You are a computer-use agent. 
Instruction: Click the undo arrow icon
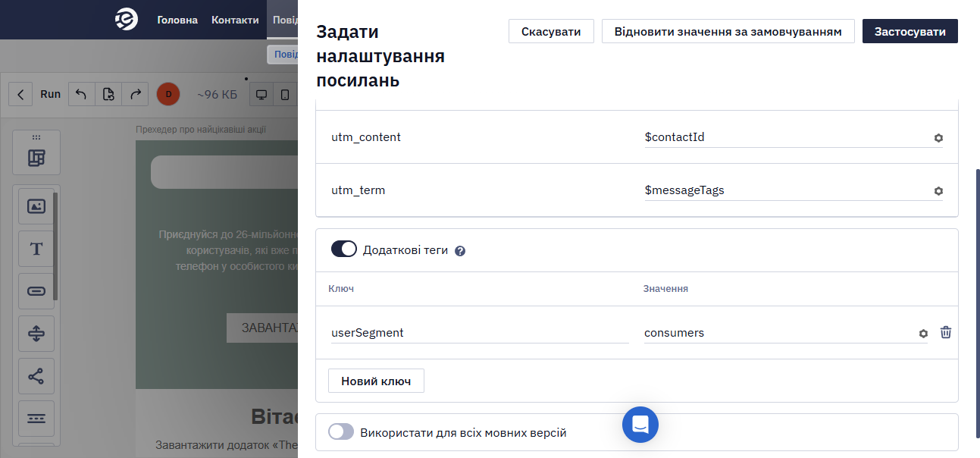tap(81, 95)
